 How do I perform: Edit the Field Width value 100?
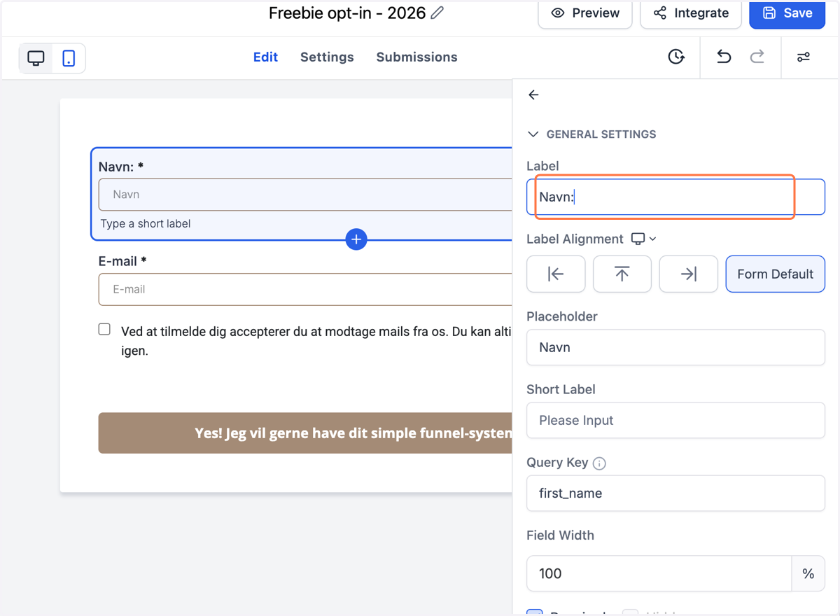[659, 573]
